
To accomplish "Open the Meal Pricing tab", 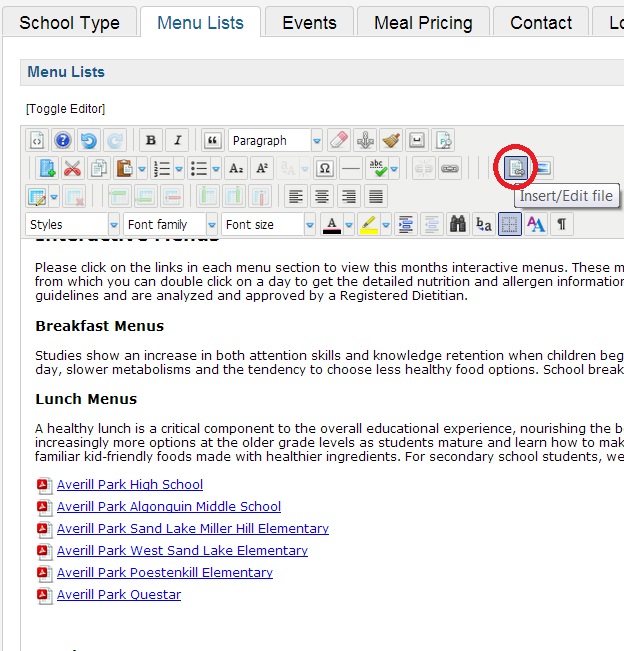I will pyautogui.click(x=424, y=22).
